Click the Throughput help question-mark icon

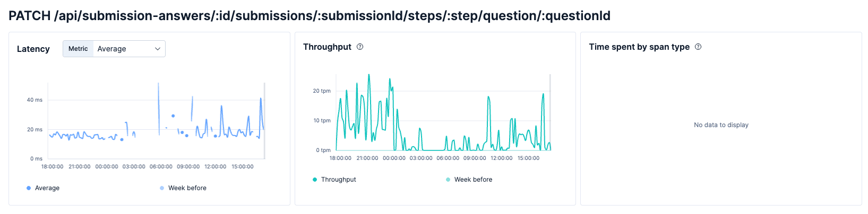(x=360, y=47)
